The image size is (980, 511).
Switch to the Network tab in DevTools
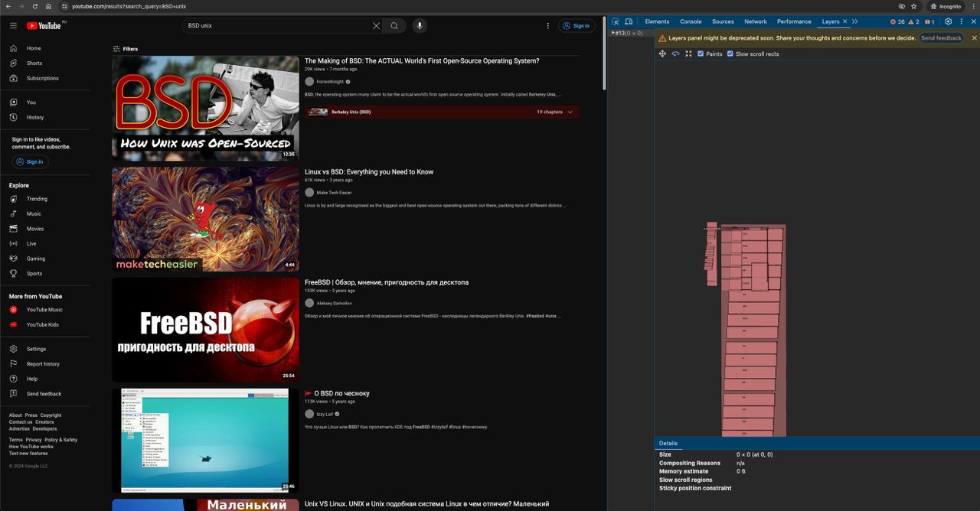pos(756,21)
